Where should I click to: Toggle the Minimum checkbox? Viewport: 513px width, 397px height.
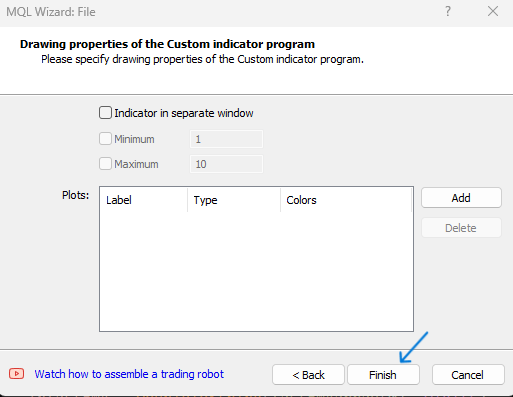tap(105, 139)
